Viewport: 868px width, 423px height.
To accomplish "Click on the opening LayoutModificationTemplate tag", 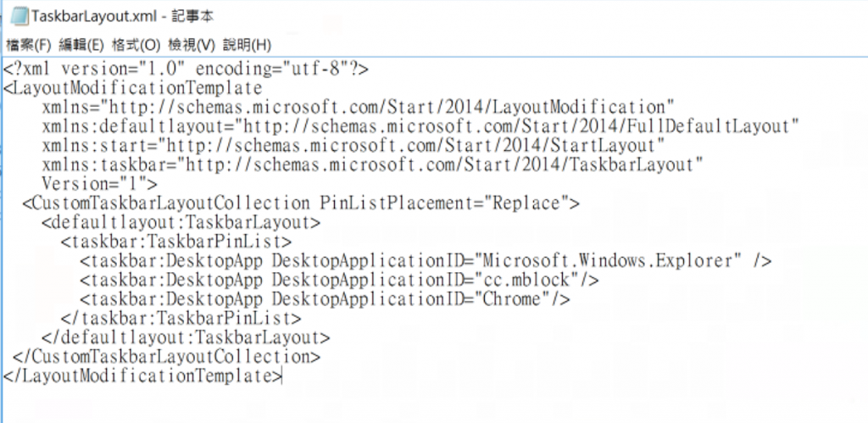I will point(132,89).
